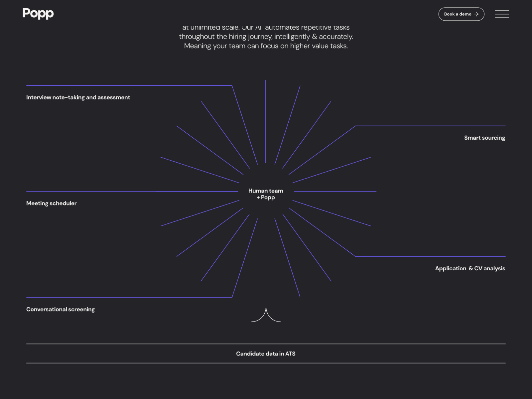The width and height of the screenshot is (532, 399).
Task: Click the white upward arrow icon
Action: point(266,321)
